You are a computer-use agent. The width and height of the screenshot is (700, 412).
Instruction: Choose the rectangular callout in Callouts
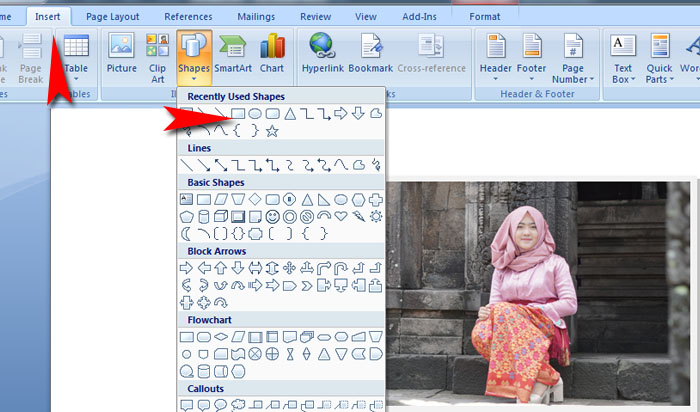[186, 405]
